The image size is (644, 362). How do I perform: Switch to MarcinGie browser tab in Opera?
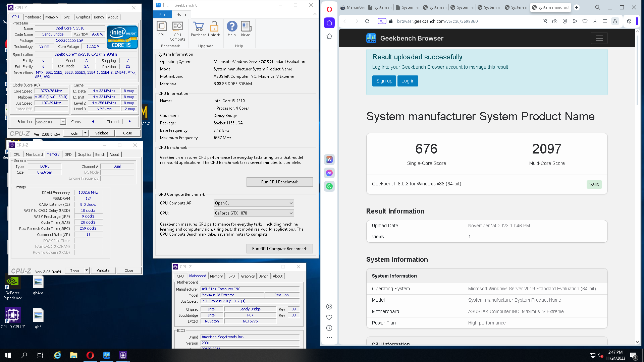pos(352,7)
